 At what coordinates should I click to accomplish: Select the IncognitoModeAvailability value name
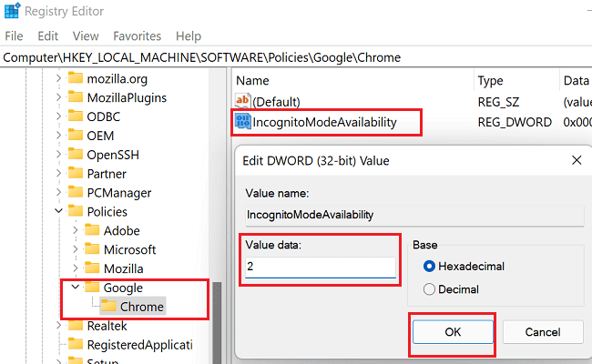[x=325, y=122]
